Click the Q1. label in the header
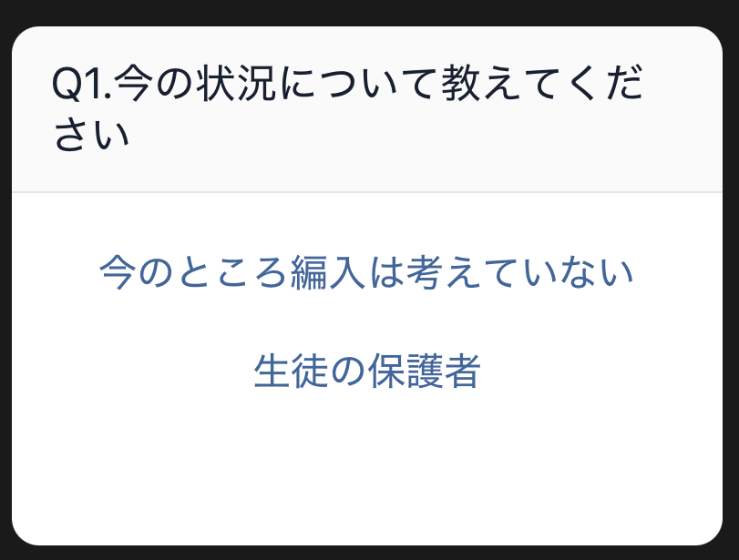Viewport: 739px width, 560px height. [81, 84]
